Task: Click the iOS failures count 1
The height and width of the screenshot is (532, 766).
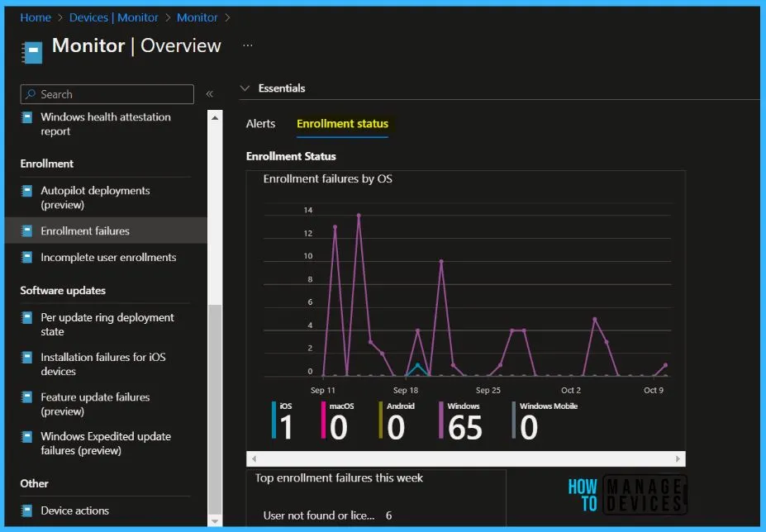Action: pos(286,428)
